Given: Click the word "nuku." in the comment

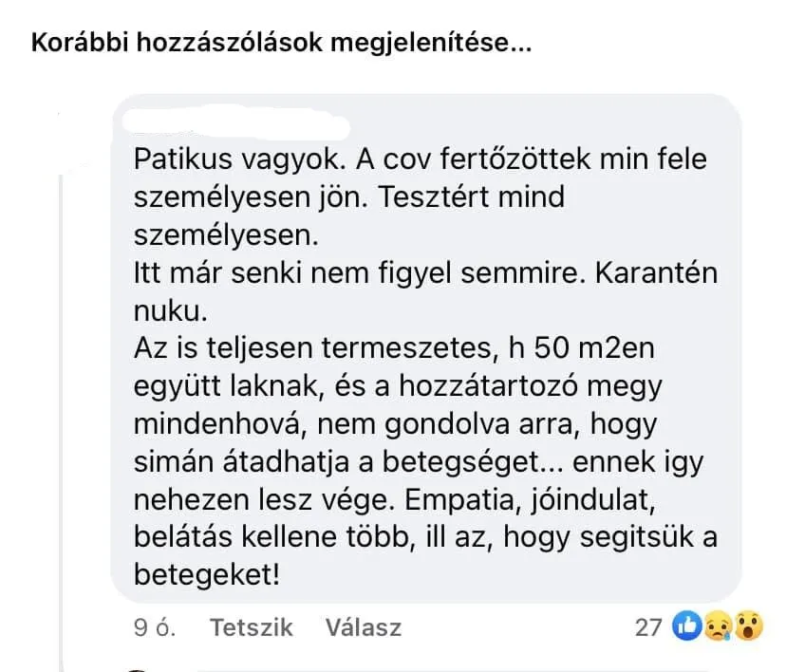Looking at the screenshot, I should coord(161,309).
